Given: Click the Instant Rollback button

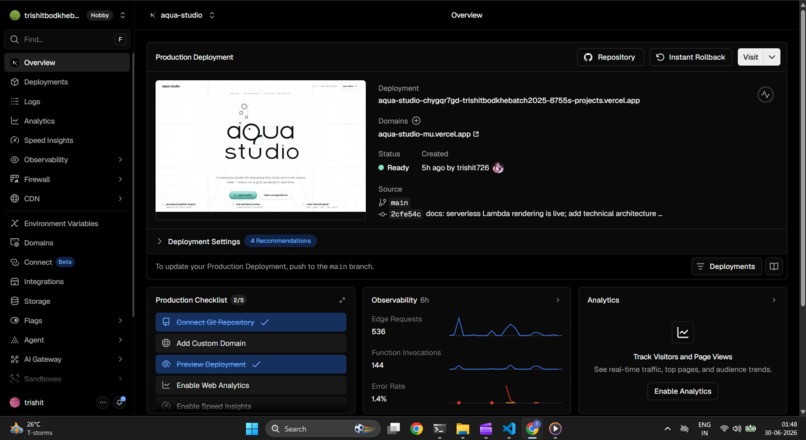Looking at the screenshot, I should point(690,57).
